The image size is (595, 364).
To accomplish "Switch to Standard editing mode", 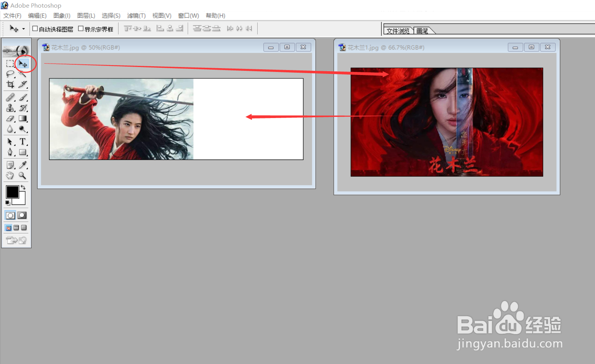I will 10,216.
